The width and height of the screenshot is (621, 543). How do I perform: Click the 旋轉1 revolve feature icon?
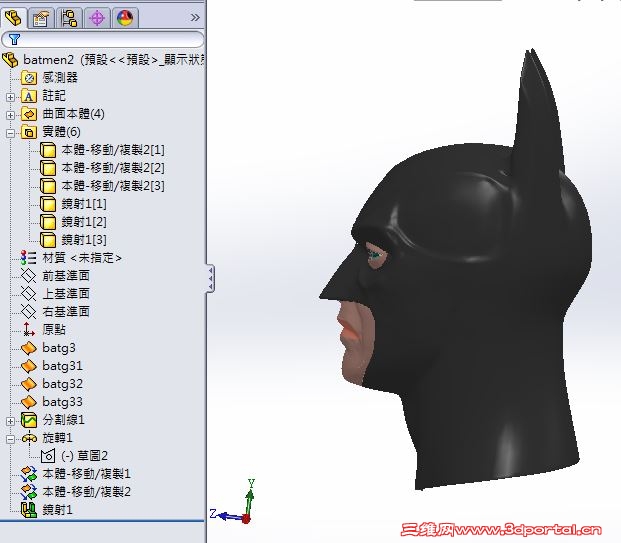pos(29,438)
